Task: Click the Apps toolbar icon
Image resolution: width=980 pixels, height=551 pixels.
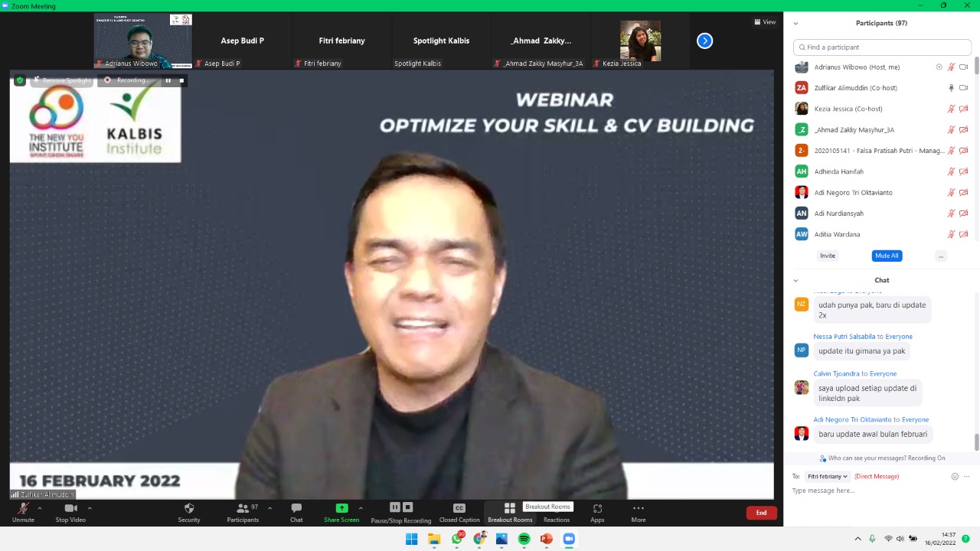Action: tap(597, 509)
